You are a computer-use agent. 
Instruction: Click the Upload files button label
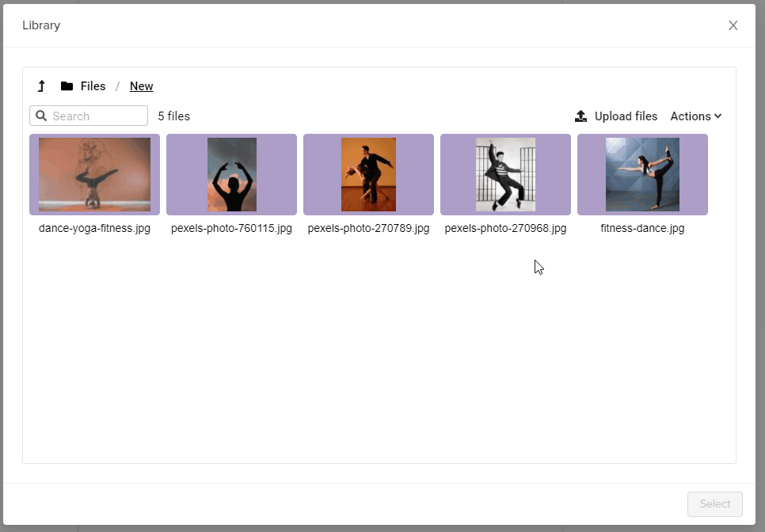[626, 116]
